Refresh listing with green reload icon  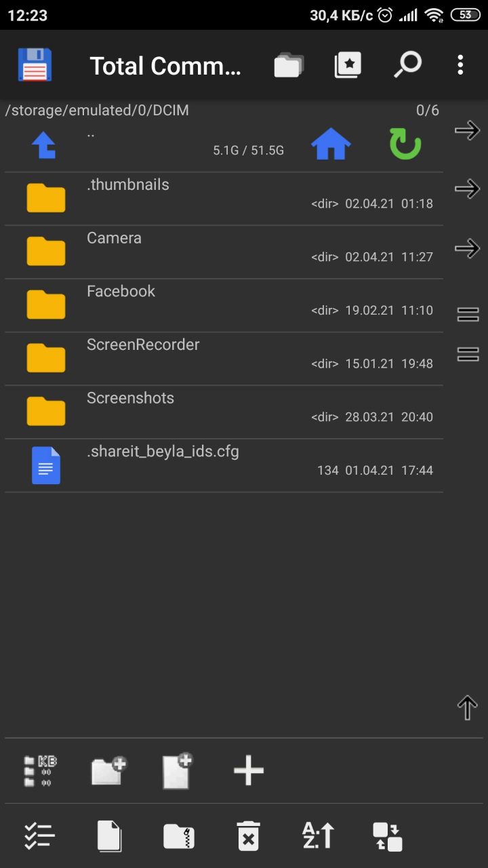(405, 144)
